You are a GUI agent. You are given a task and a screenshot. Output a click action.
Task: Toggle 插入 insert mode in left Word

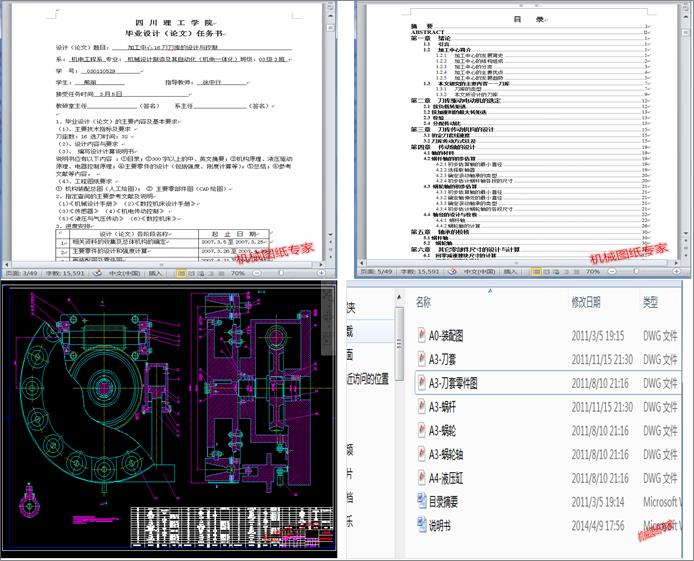(155, 273)
